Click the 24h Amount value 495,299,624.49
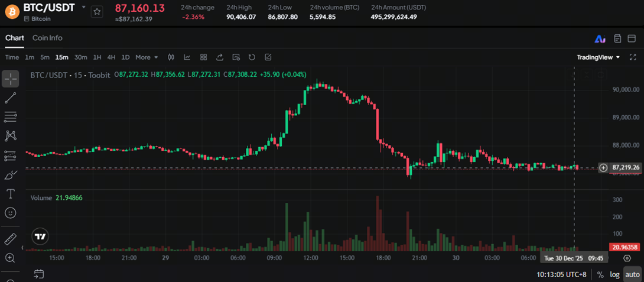 394,17
